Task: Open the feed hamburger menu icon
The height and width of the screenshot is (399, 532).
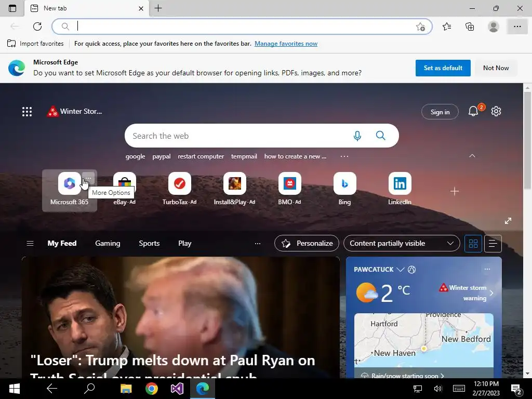Action: (30, 243)
